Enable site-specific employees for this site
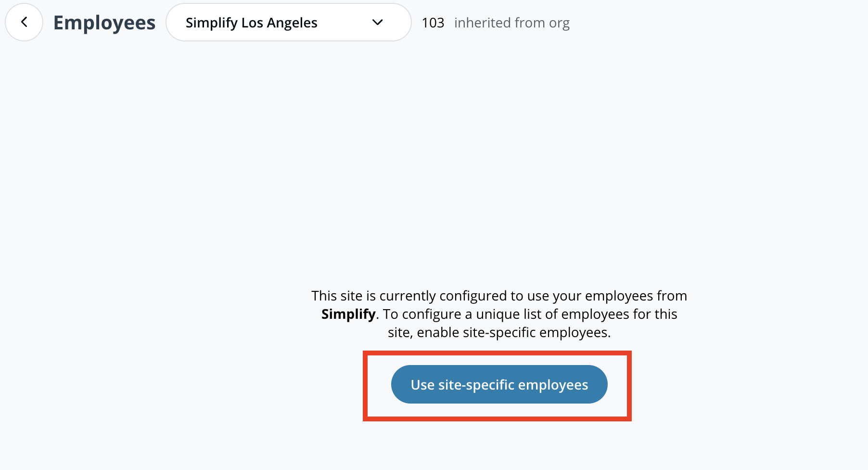Image resolution: width=868 pixels, height=470 pixels. coord(499,384)
